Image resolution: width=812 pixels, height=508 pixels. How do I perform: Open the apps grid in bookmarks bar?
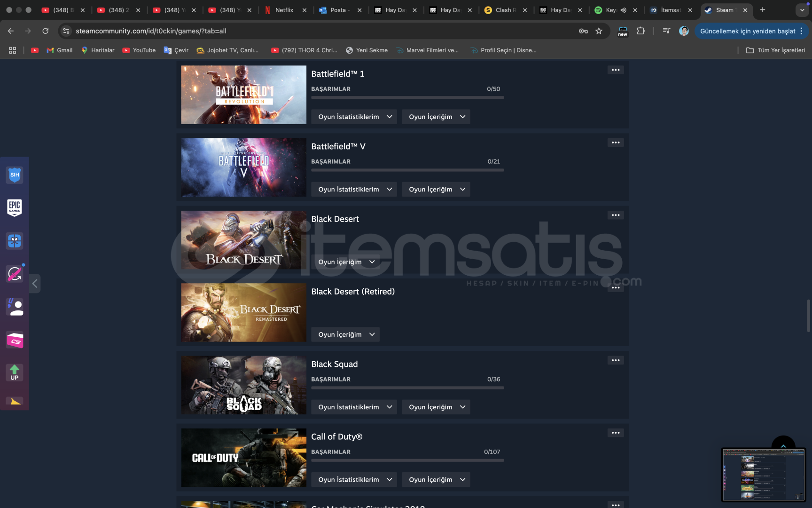pyautogui.click(x=13, y=50)
